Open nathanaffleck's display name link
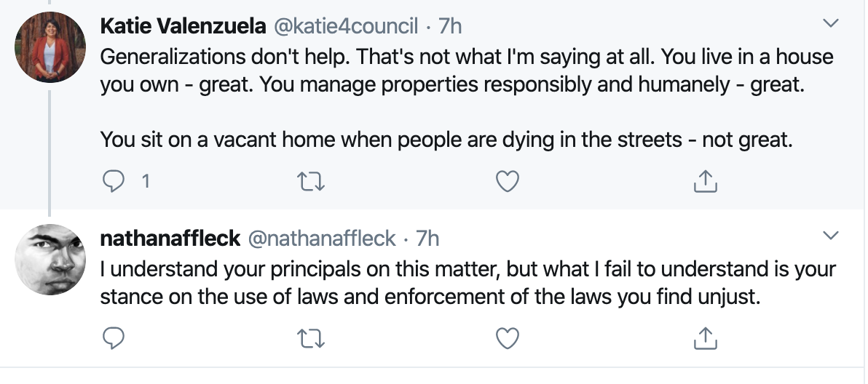The image size is (868, 384). pyautogui.click(x=170, y=238)
